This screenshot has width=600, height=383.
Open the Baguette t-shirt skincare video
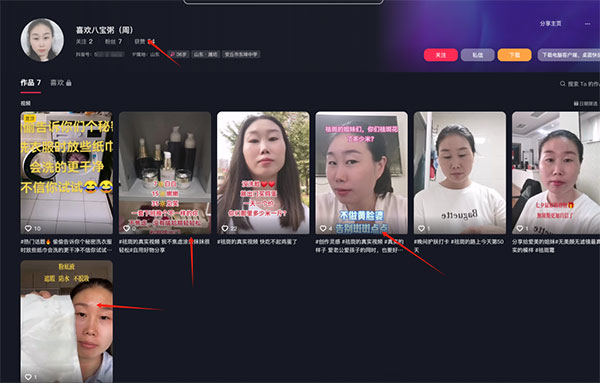coord(460,173)
